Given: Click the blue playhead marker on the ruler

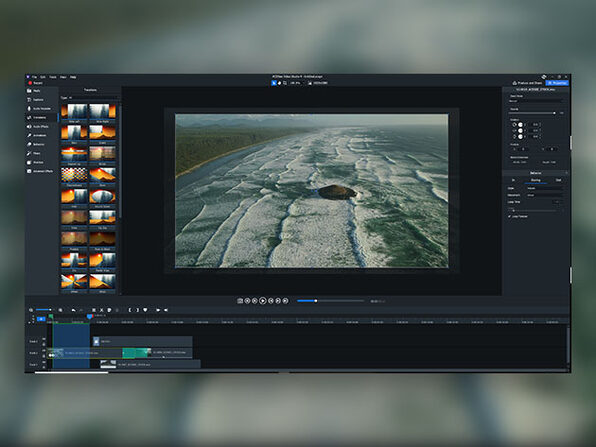Looking at the screenshot, I should (89, 316).
